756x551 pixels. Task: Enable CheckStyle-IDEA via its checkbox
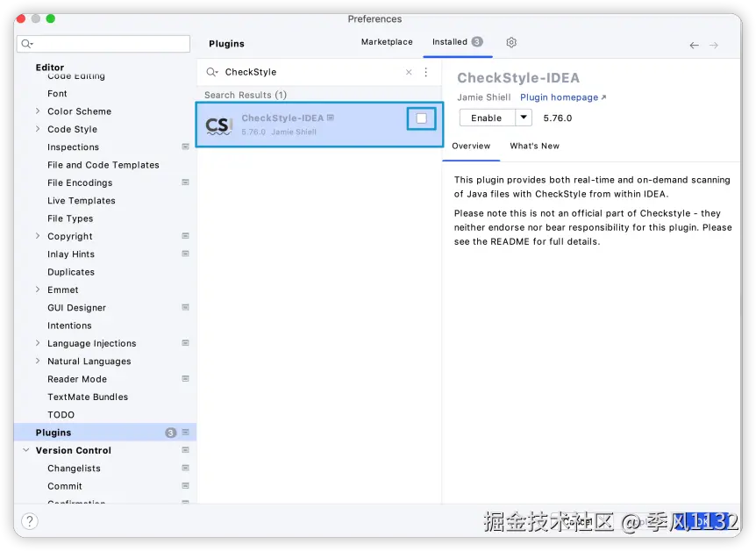421,118
